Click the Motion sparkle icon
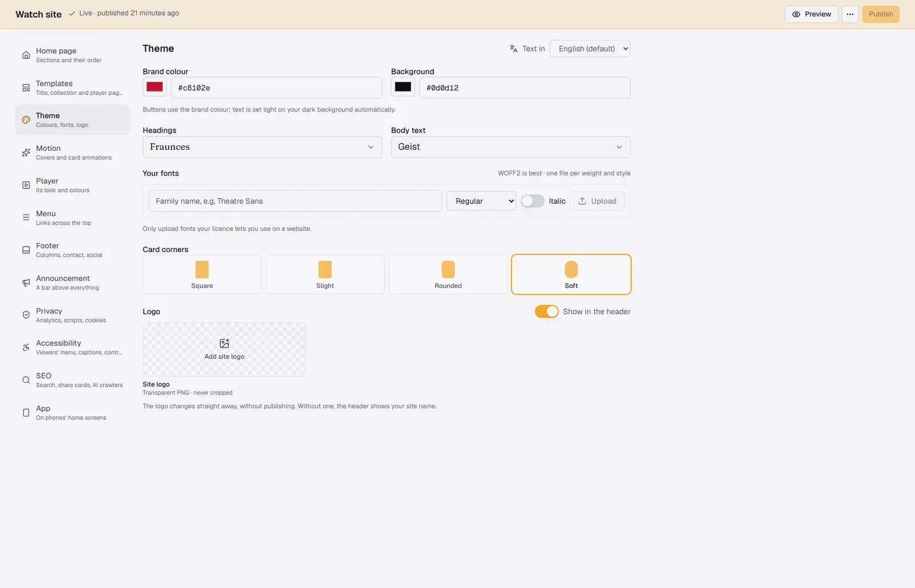 click(26, 153)
